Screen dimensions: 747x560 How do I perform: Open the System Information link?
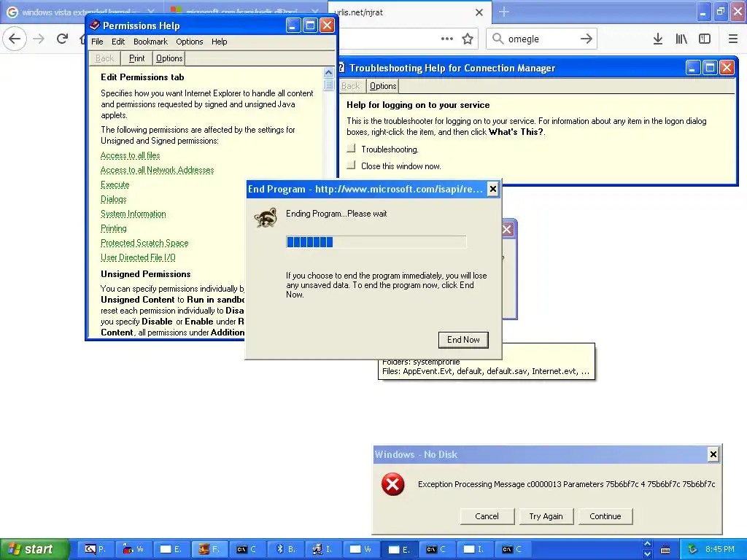133,214
